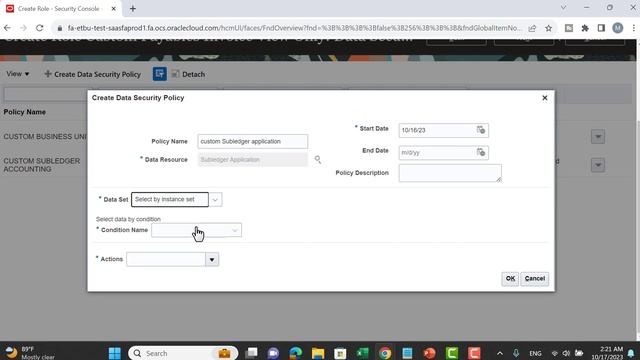Select the CUSTOM SUBLEDGER ACCOUNTING row text
This screenshot has width=640, height=360.
click(x=42, y=165)
